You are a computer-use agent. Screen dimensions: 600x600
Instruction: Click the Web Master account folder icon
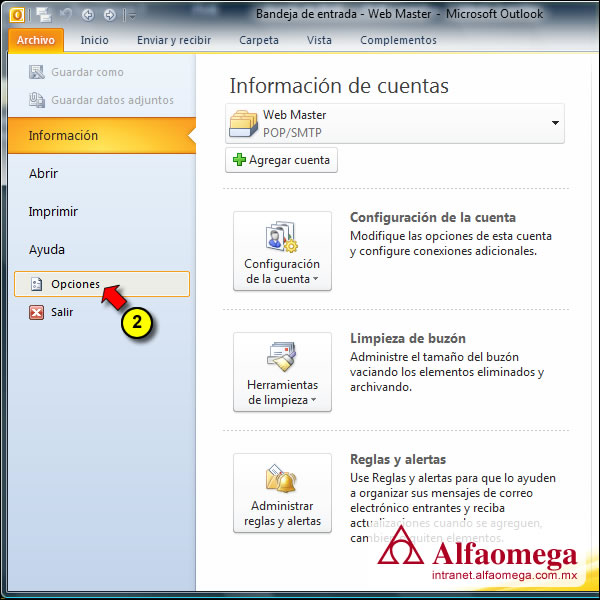pos(243,124)
